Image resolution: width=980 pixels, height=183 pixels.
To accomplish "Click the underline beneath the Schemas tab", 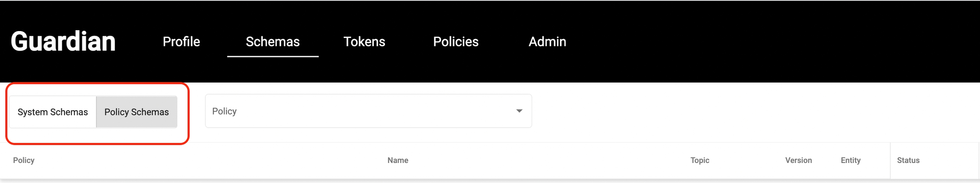I will [273, 56].
